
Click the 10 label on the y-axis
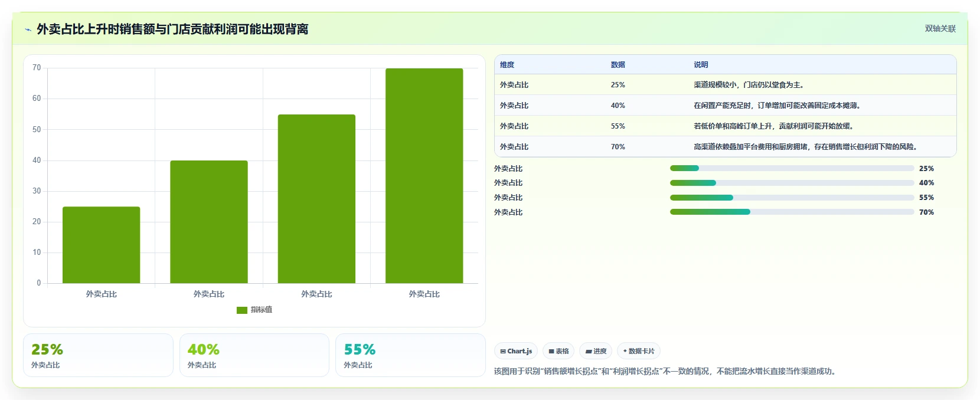(37, 253)
